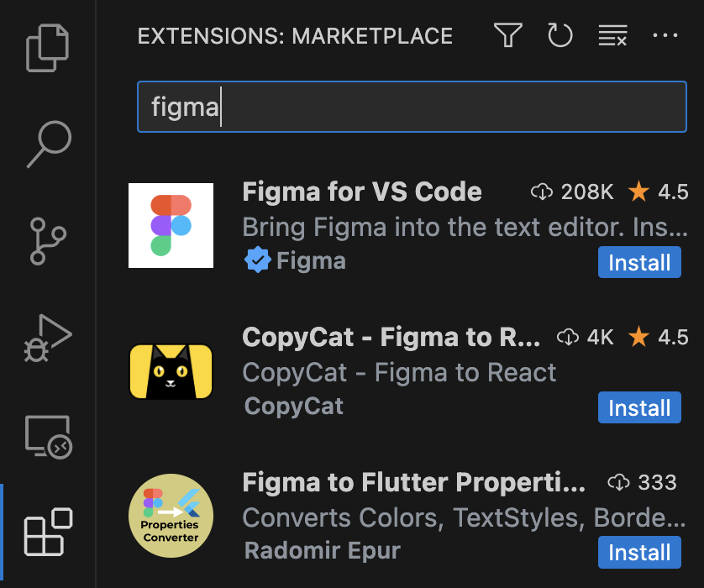Viewport: 704px width, 588px height.
Task: Click Figma's verified publisher badge
Action: (258, 261)
